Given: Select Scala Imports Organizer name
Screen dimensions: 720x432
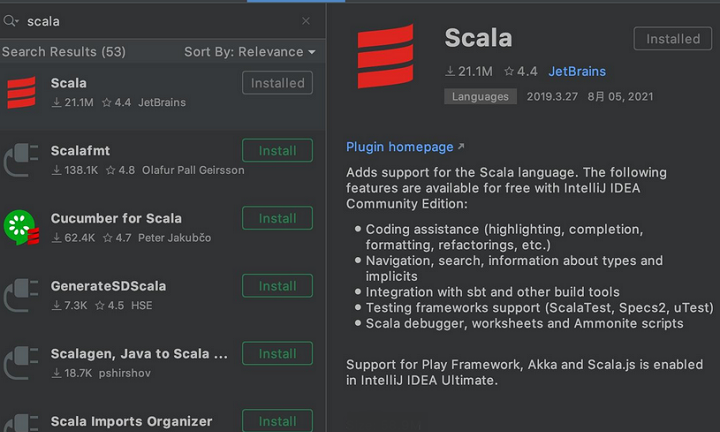Looking at the screenshot, I should pos(131,421).
